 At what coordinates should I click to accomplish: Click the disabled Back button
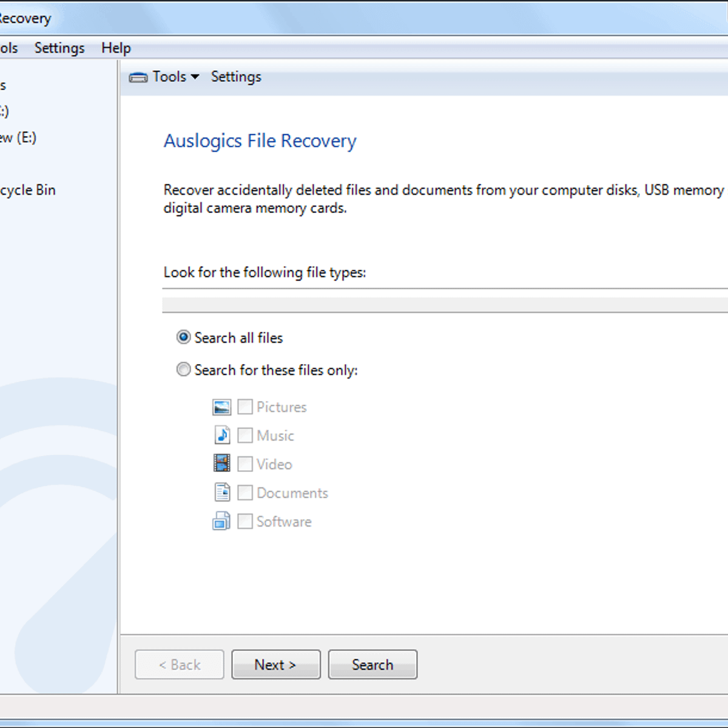pyautogui.click(x=180, y=664)
